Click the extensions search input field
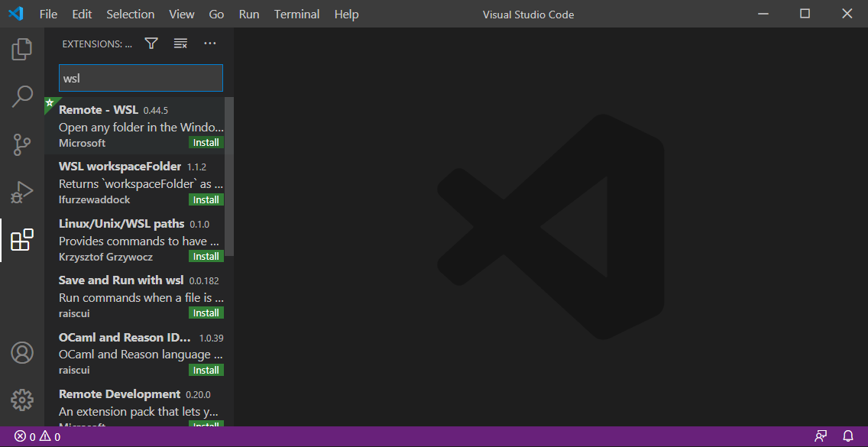 [141, 78]
